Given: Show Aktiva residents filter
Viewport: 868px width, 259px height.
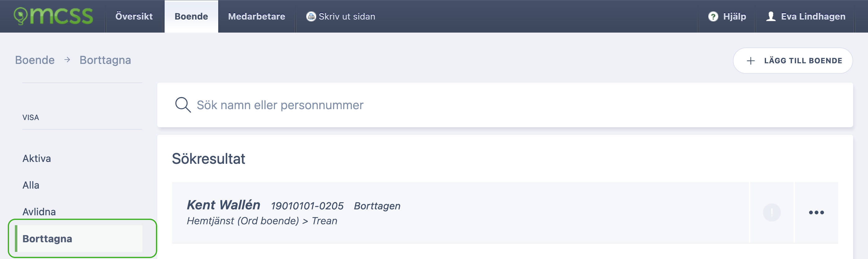Looking at the screenshot, I should tap(36, 159).
